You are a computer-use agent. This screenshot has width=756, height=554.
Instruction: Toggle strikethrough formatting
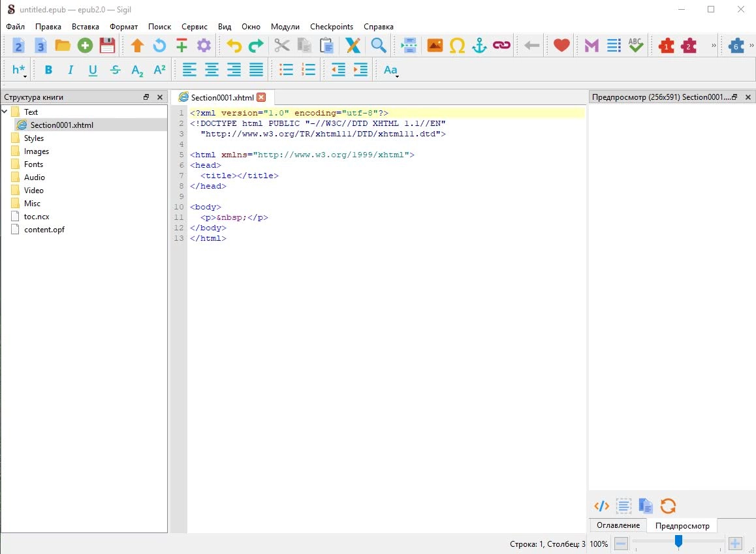click(x=116, y=70)
